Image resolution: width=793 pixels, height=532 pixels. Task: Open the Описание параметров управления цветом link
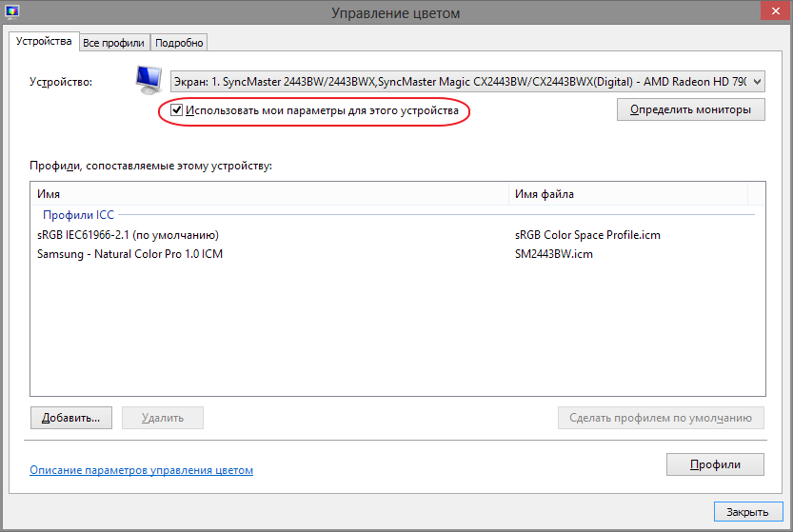142,470
